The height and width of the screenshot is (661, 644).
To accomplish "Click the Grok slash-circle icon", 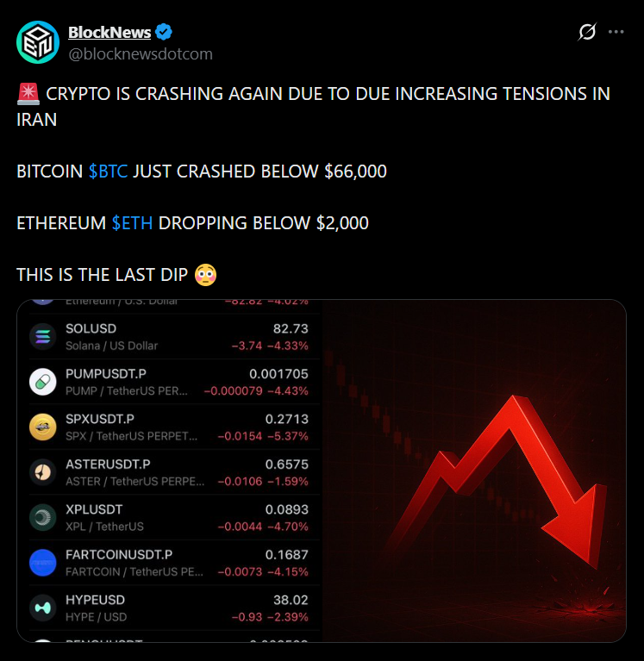I will (x=586, y=33).
